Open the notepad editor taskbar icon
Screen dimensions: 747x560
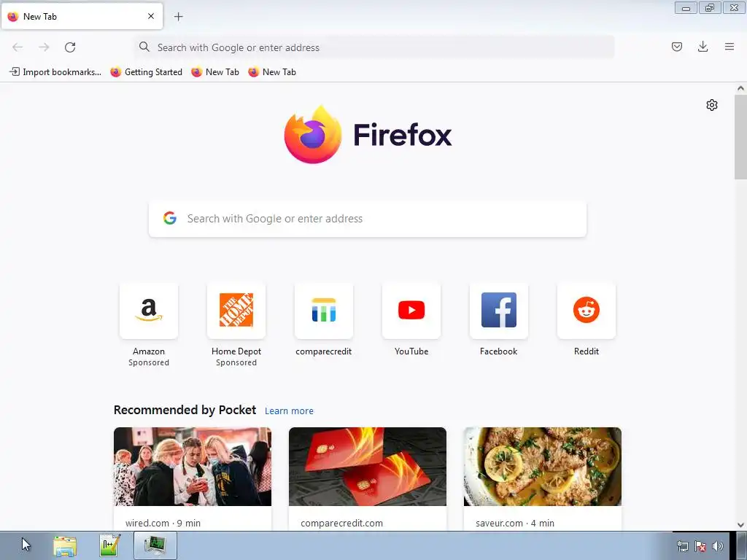109,545
